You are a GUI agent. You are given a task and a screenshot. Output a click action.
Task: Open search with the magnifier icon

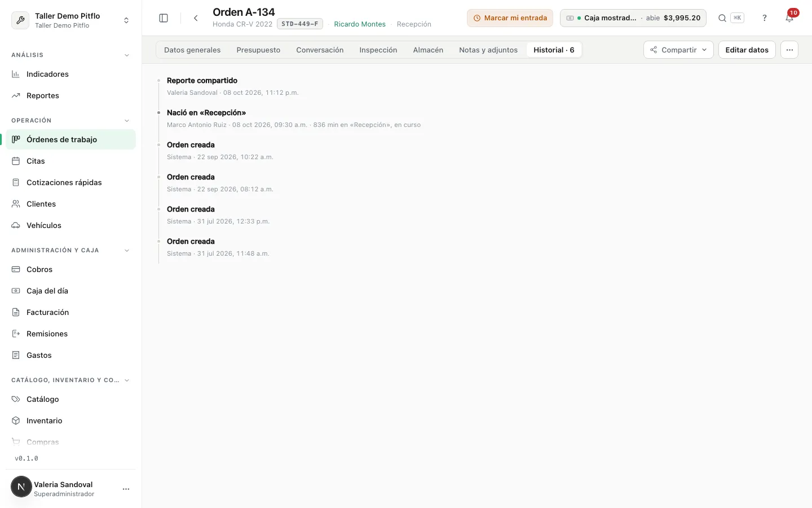coord(722,18)
